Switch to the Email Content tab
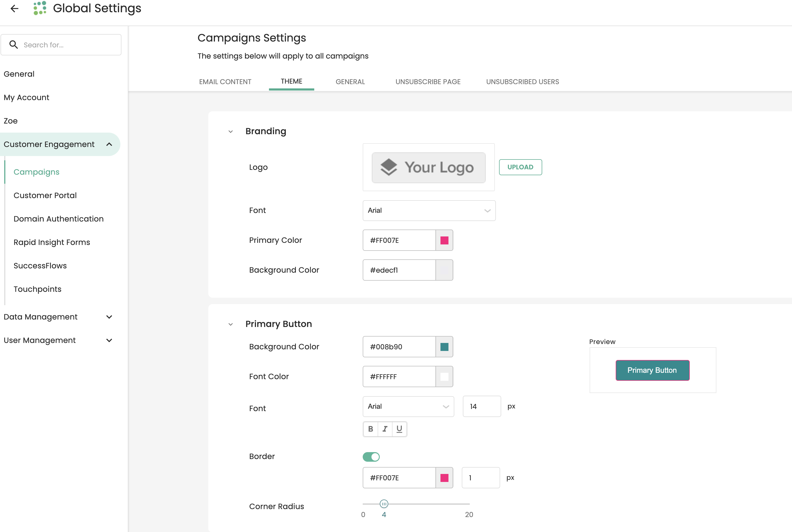The height and width of the screenshot is (532, 792). [x=225, y=82]
